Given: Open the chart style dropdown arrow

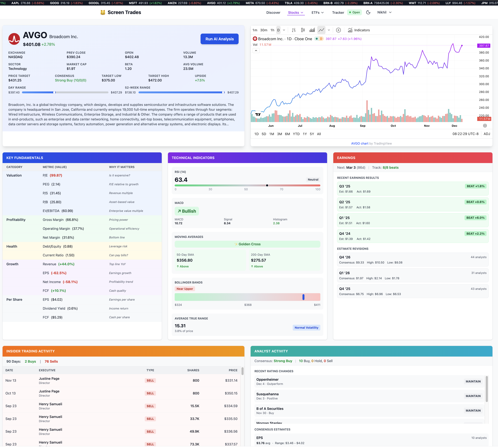Looking at the screenshot, I should tap(329, 30).
